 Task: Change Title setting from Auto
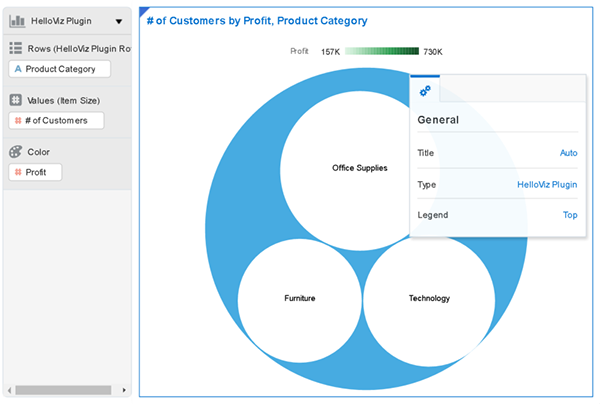568,153
